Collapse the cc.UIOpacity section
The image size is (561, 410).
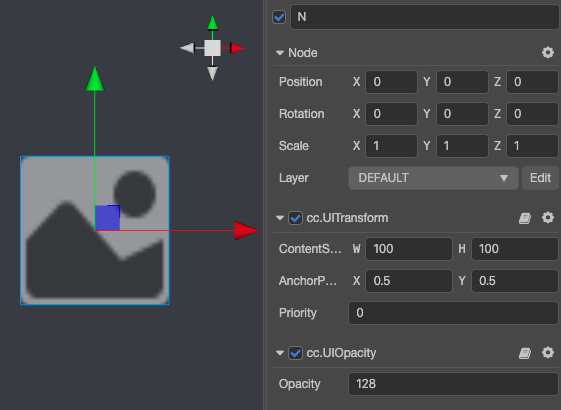pos(280,353)
